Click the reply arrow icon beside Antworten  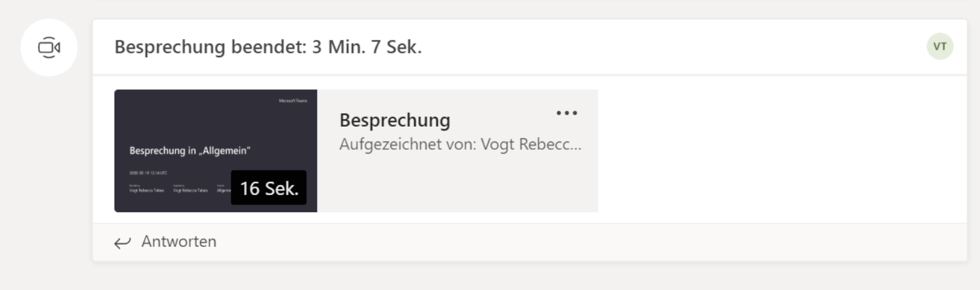122,242
